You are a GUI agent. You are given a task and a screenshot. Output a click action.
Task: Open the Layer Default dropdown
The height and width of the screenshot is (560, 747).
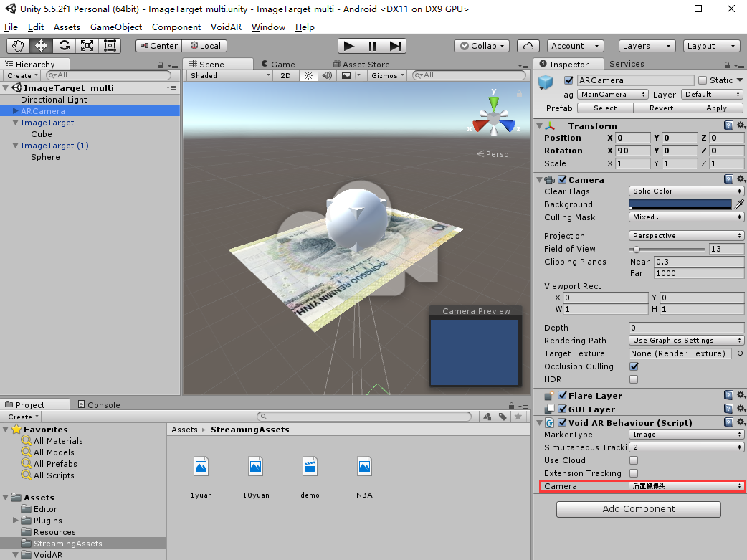click(x=712, y=95)
